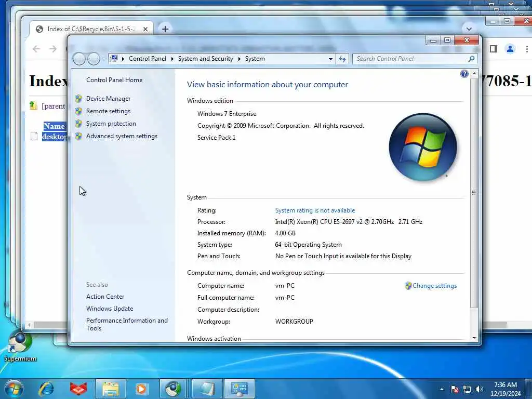The height and width of the screenshot is (399, 532).
Task: Click the Remote settings shield icon
Action: pos(78,111)
